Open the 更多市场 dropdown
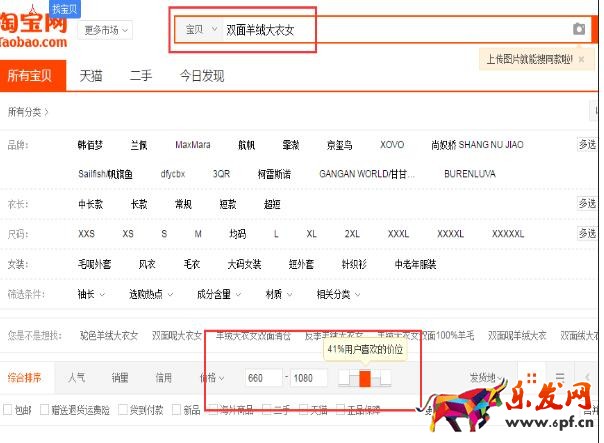Image resolution: width=604 pixels, height=443 pixels. click(106, 30)
